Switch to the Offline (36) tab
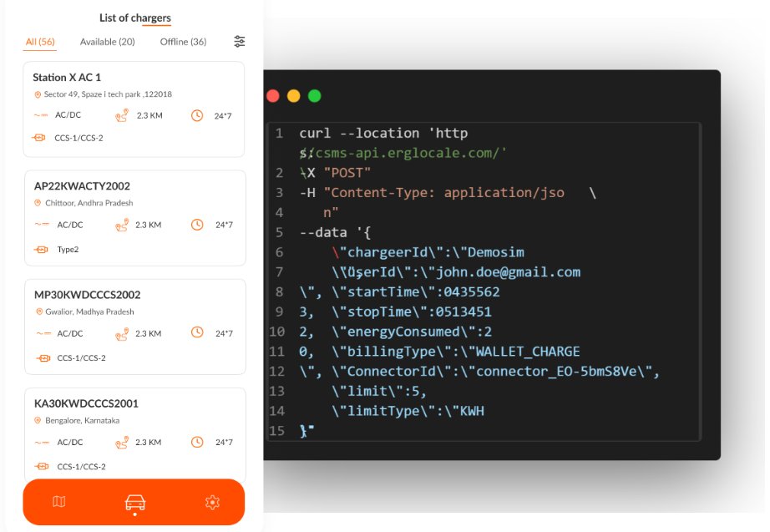 click(183, 41)
